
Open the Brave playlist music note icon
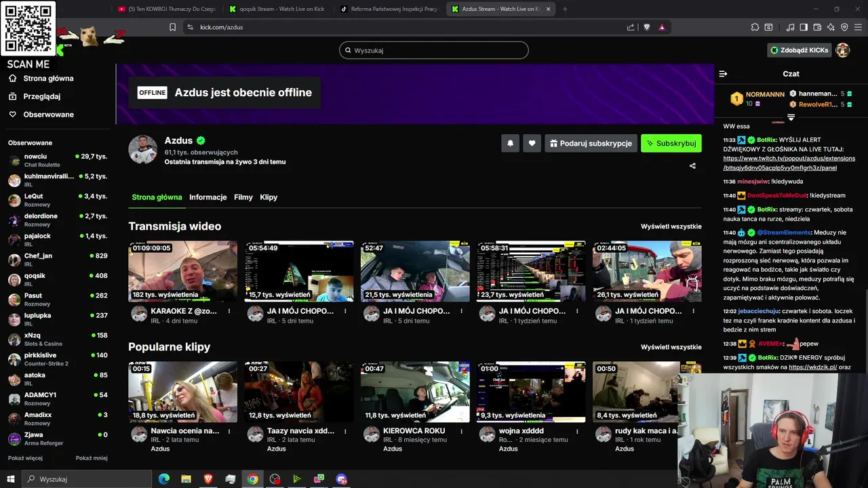pyautogui.click(x=790, y=27)
